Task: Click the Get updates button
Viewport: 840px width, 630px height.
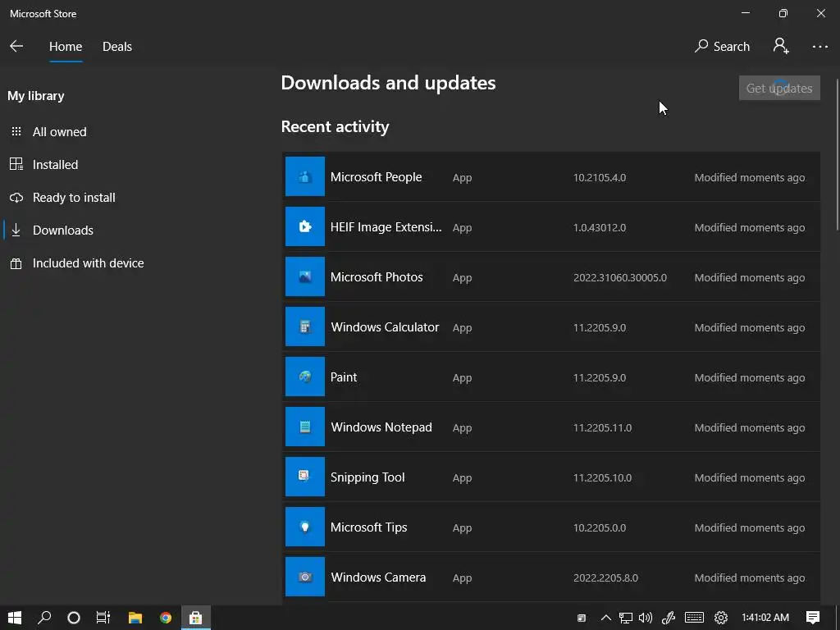Action: 779,88
